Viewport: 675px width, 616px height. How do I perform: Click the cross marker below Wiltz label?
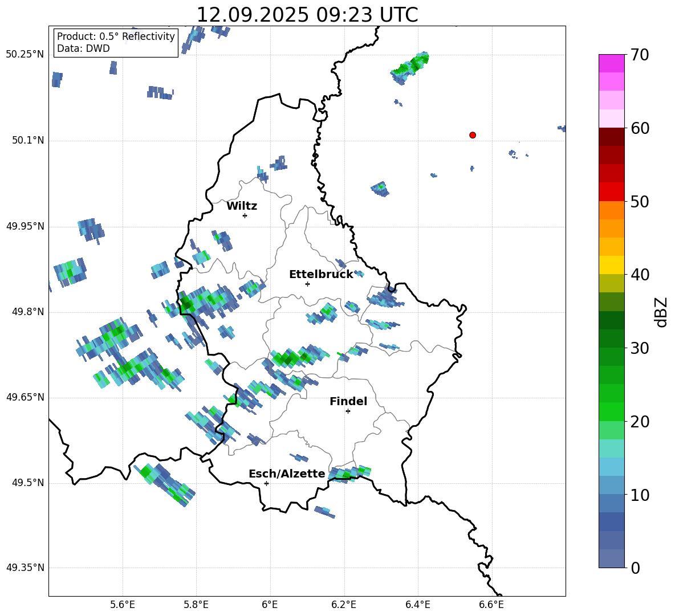point(245,215)
